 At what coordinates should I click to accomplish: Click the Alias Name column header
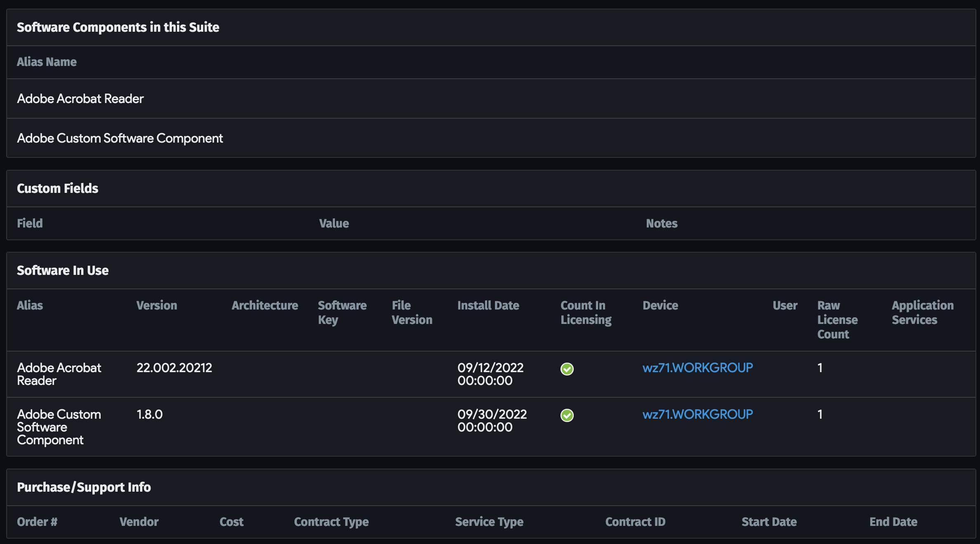(x=47, y=62)
